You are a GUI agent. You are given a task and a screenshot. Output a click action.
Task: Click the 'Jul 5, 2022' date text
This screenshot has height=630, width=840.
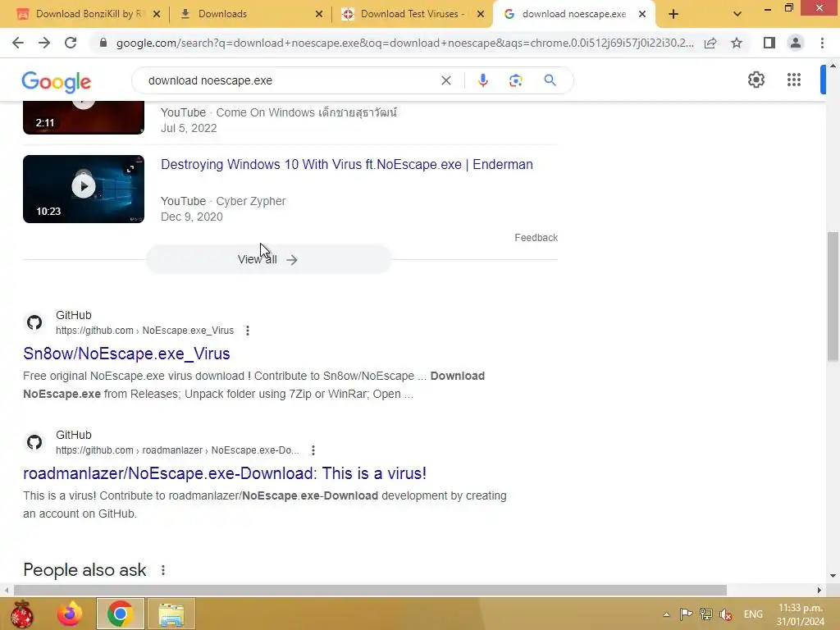pyautogui.click(x=189, y=129)
